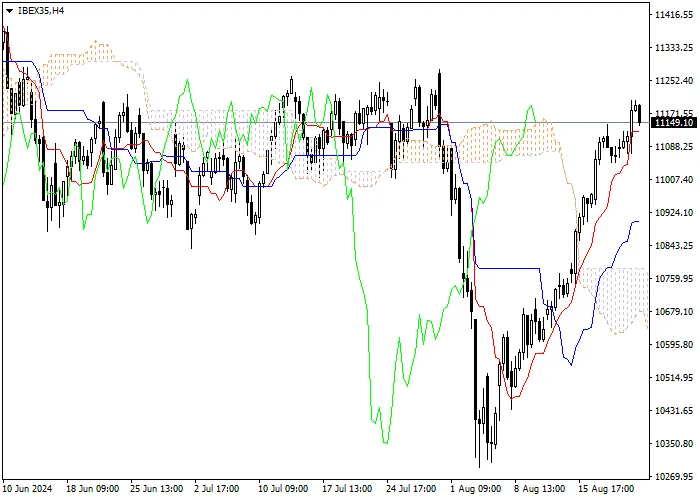The image size is (700, 500).
Task: Select the current price tag 11149.10
Action: coord(674,122)
